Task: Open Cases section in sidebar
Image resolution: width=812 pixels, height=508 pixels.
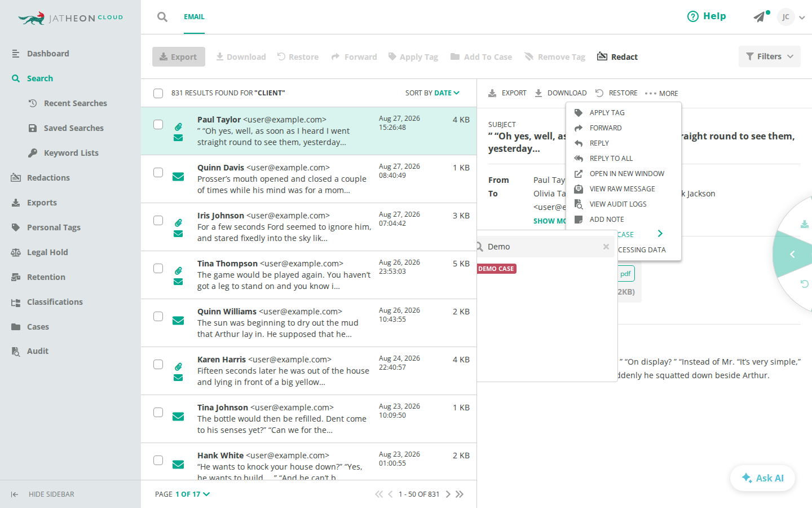Action: point(38,327)
